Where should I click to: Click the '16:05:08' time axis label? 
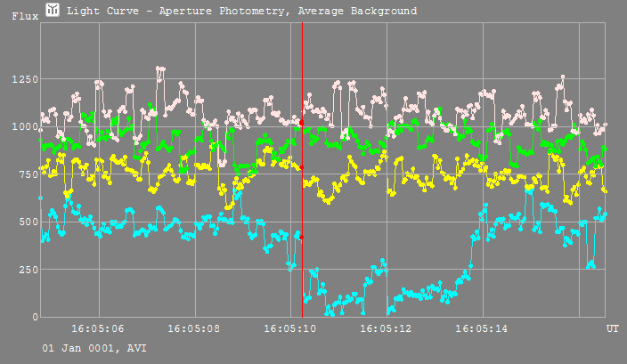coord(193,328)
